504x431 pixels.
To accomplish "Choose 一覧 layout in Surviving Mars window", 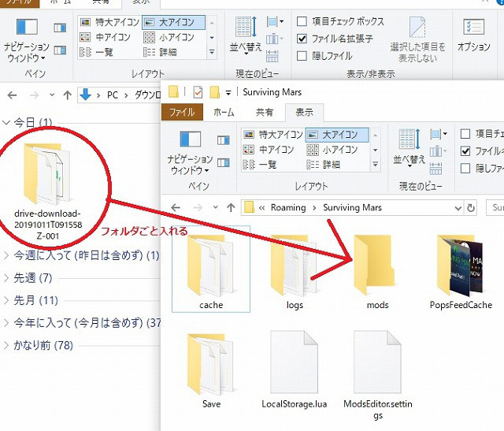I will pos(260,165).
